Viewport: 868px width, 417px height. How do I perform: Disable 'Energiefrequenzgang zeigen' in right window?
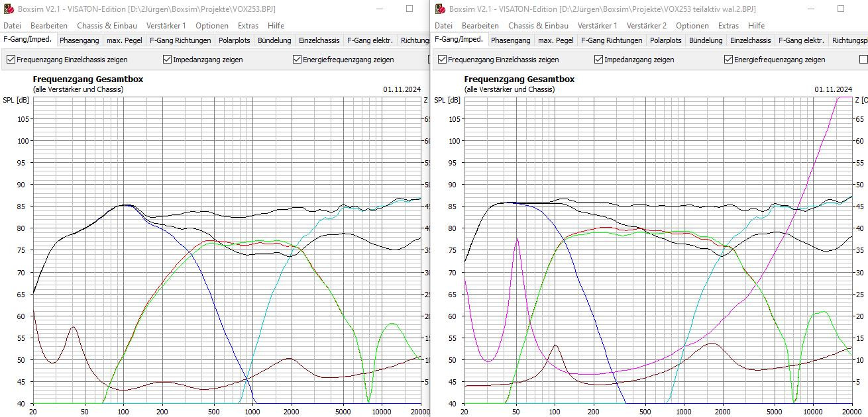point(729,60)
